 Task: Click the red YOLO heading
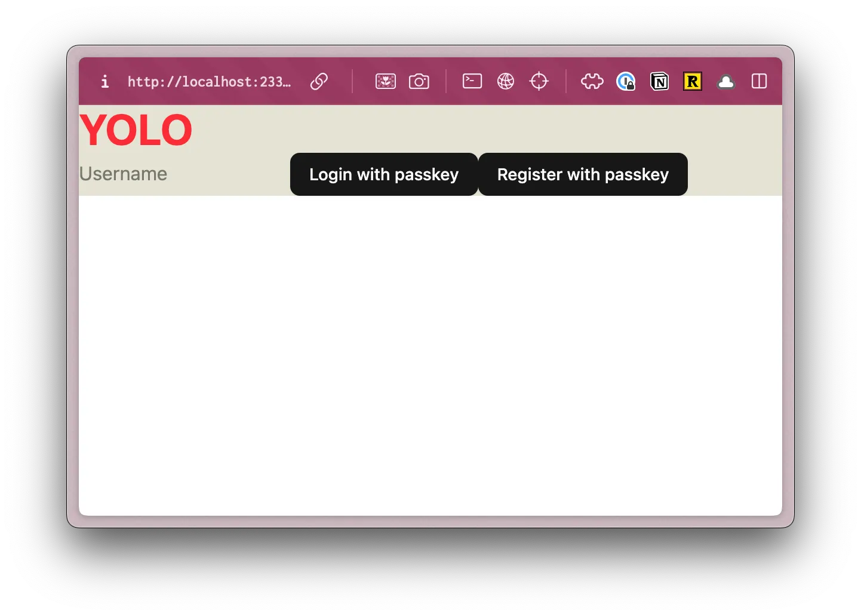(136, 130)
